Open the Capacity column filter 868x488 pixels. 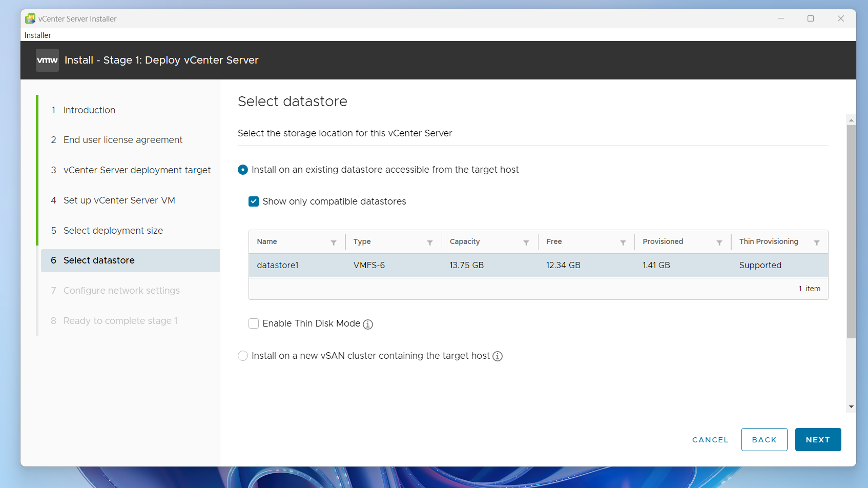pos(526,242)
